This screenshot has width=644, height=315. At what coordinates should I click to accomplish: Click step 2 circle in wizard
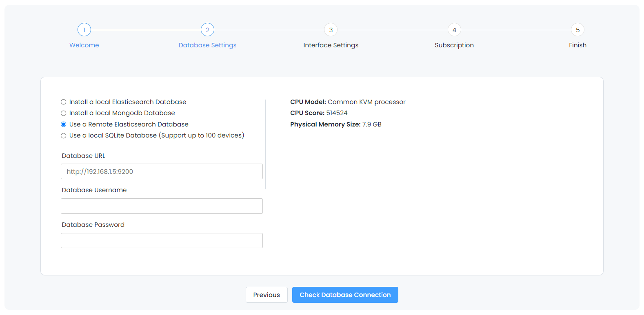click(207, 30)
